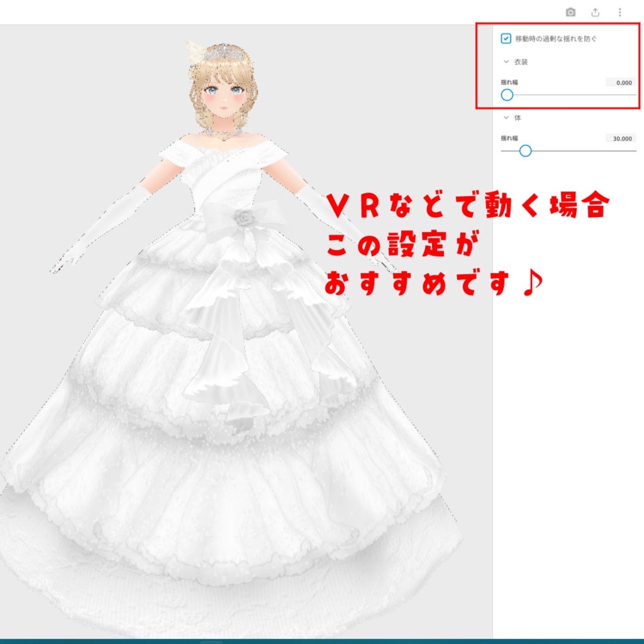Viewport: 644px width, 644px height.
Task: Click the 衣装 揺れ幅 slider handle
Action: 507,96
